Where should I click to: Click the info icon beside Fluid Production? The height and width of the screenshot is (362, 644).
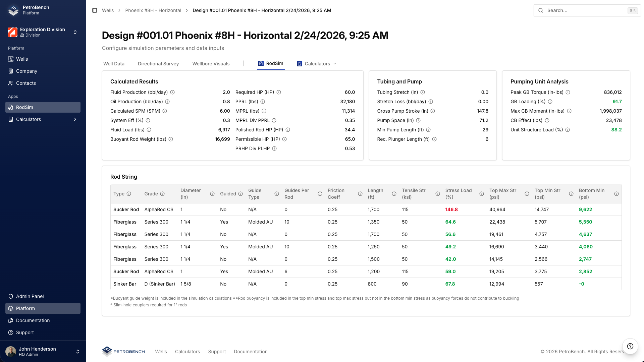pos(173,92)
